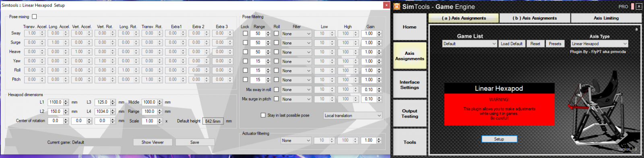Increase the L1 dimension with its spinner
This screenshot has height=158, width=644.
[x=66, y=101]
